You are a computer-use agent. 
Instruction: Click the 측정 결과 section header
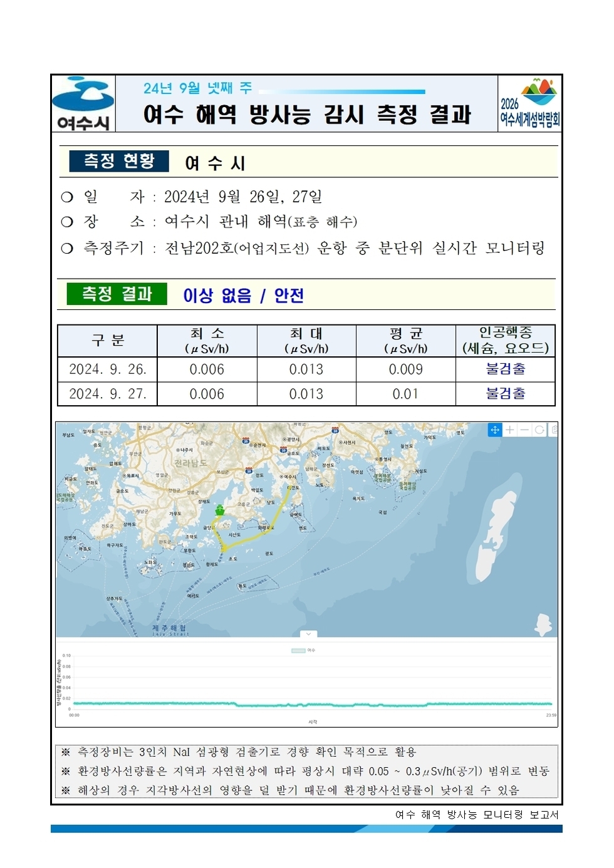coord(118,293)
